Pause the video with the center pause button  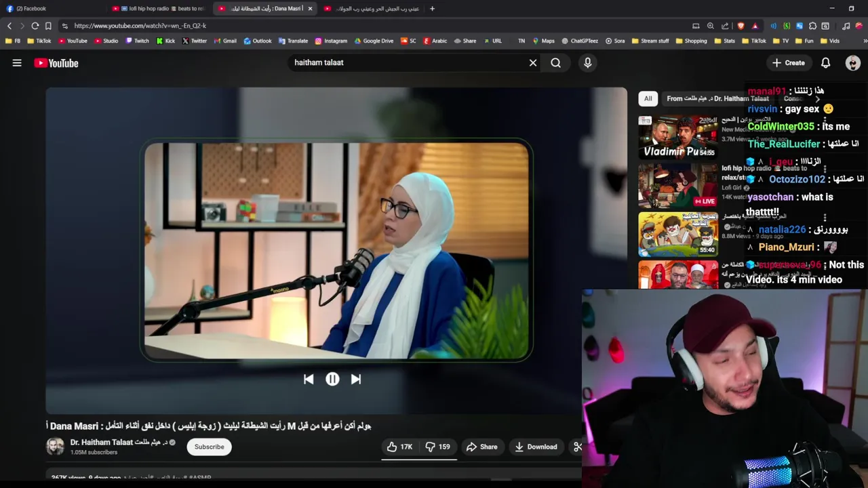(x=332, y=380)
